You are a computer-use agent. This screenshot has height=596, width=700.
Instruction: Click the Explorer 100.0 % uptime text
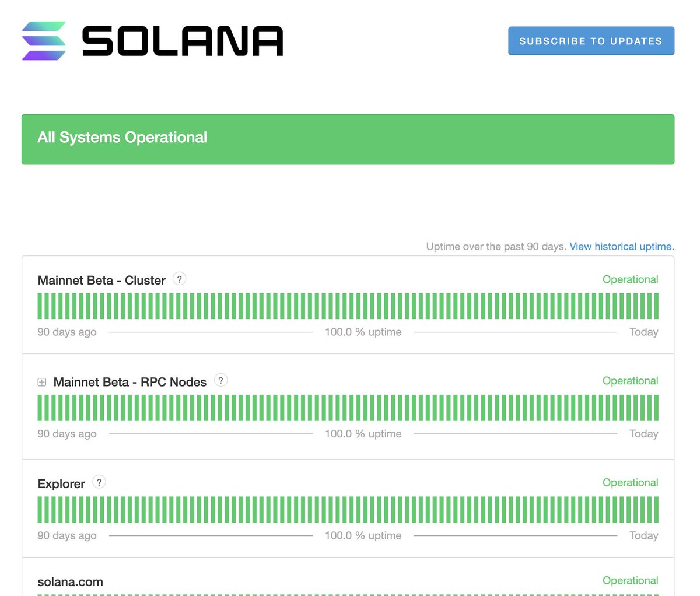click(363, 535)
